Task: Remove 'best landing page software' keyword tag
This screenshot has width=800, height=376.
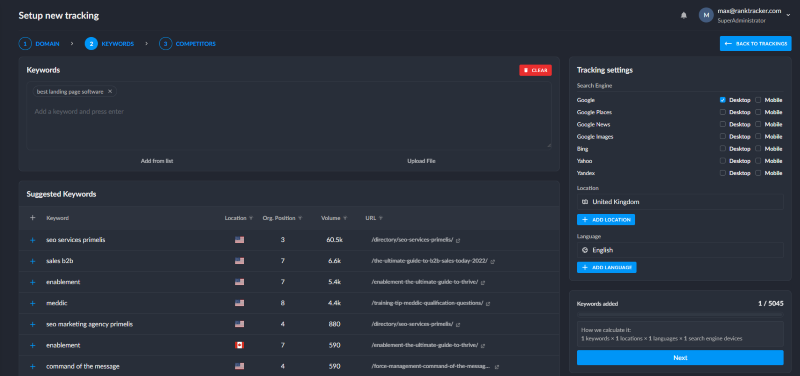Action: [x=110, y=92]
